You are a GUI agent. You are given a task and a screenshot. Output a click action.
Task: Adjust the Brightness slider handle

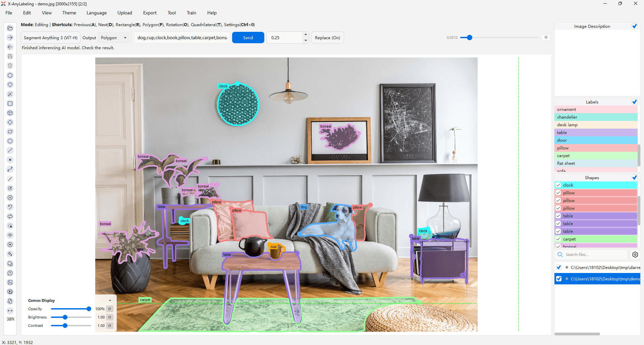click(x=65, y=317)
